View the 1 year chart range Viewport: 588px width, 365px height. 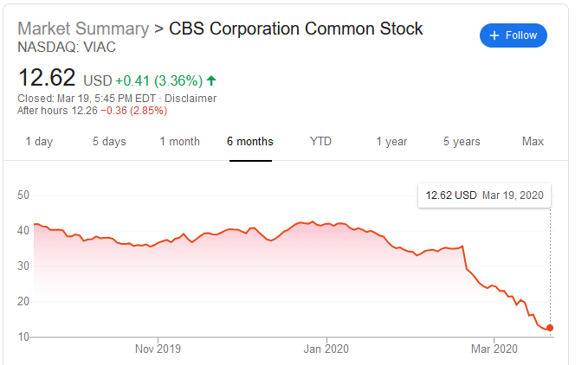[391, 141]
